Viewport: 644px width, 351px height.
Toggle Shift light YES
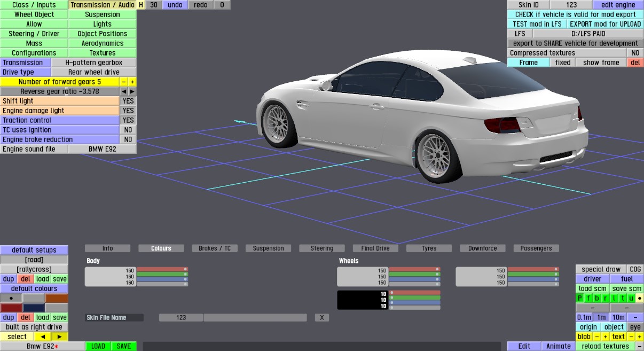point(128,101)
